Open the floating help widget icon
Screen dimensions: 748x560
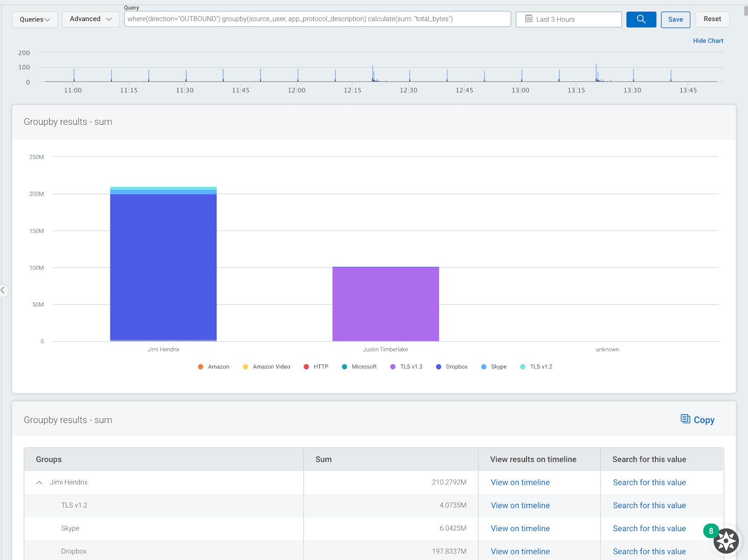click(726, 541)
